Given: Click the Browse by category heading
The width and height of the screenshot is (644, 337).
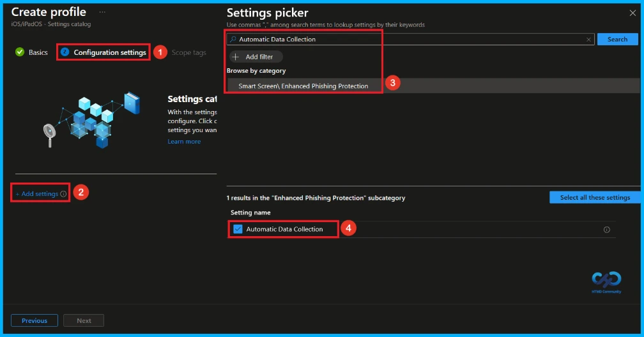Looking at the screenshot, I should pyautogui.click(x=256, y=71).
